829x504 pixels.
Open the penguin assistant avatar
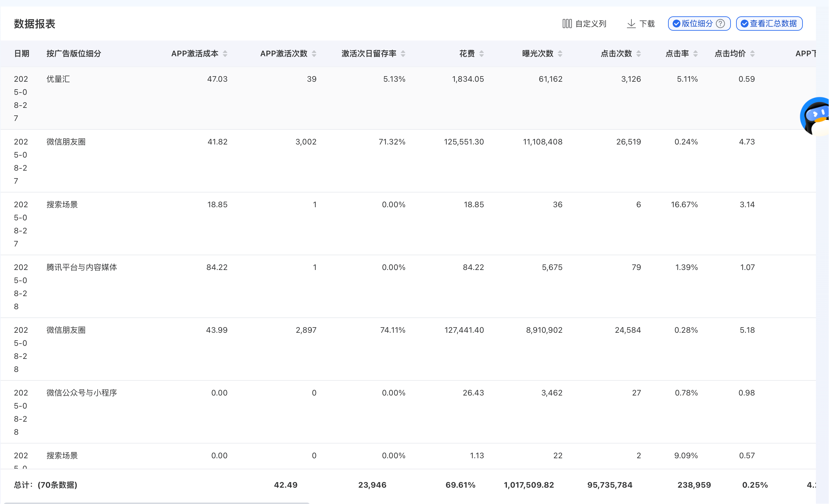point(815,117)
